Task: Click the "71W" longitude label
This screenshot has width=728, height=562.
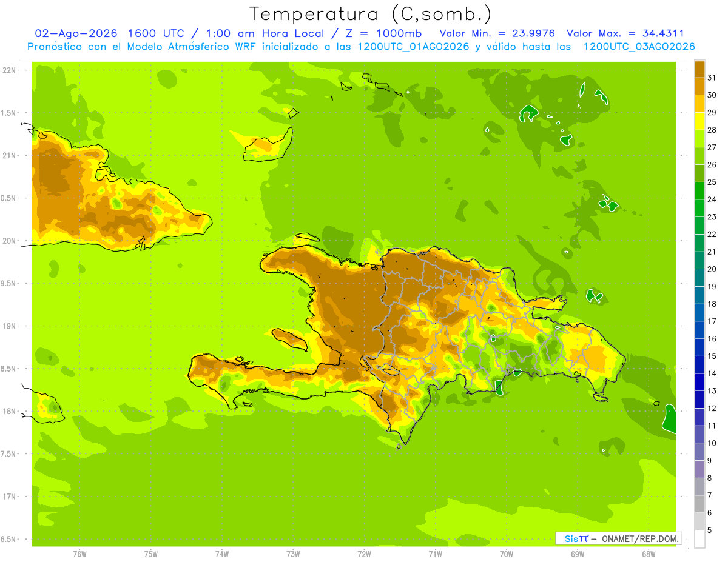Action: tap(435, 554)
